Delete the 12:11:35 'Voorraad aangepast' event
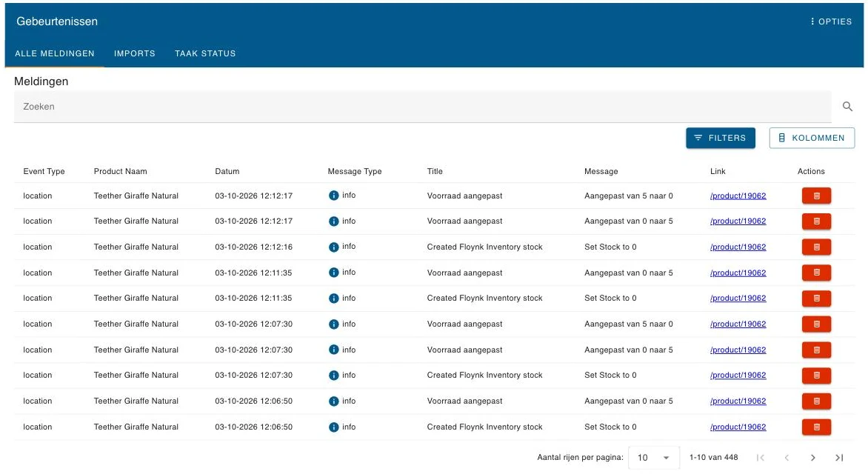 816,273
